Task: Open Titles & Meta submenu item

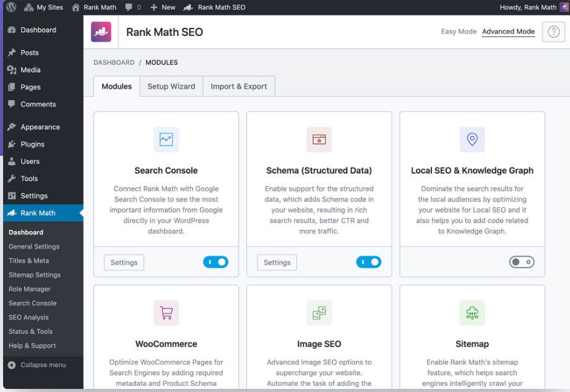Action: pos(28,260)
